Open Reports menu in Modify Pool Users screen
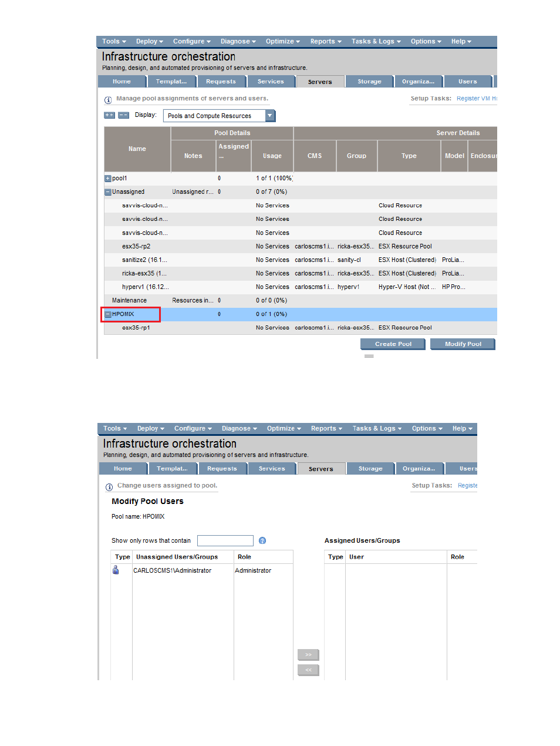Screen dimensions: 560x746 [x=326, y=429]
